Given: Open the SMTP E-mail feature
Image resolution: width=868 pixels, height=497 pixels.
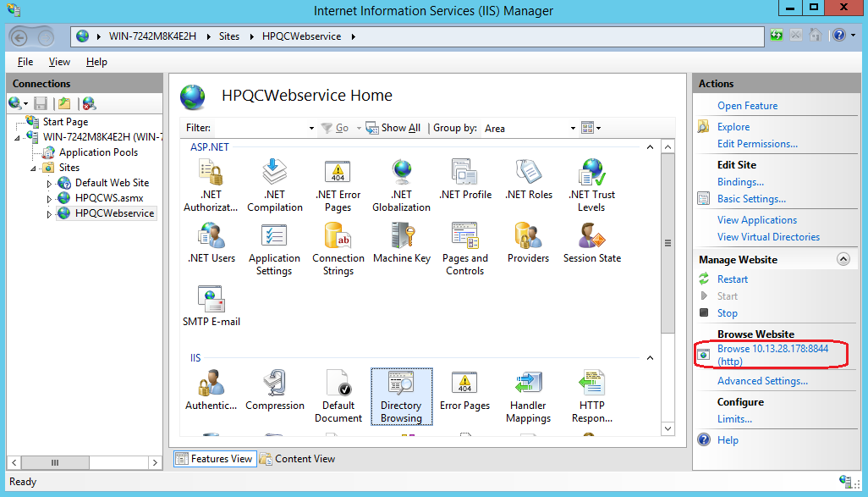Looking at the screenshot, I should coord(211,303).
